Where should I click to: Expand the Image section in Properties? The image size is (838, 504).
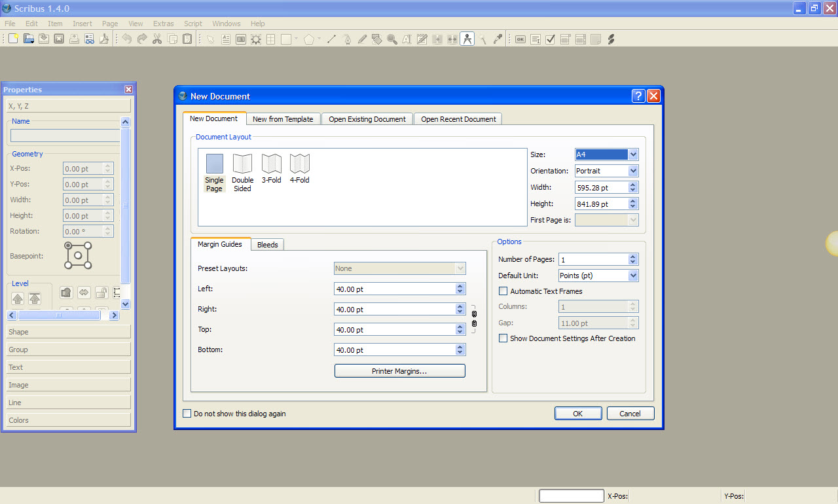pyautogui.click(x=69, y=385)
